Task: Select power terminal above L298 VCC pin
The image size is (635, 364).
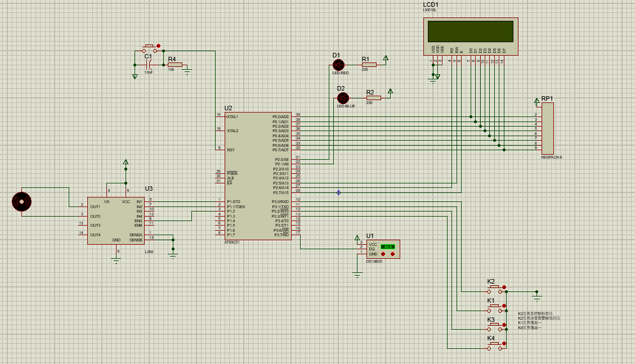Action: tap(126, 163)
